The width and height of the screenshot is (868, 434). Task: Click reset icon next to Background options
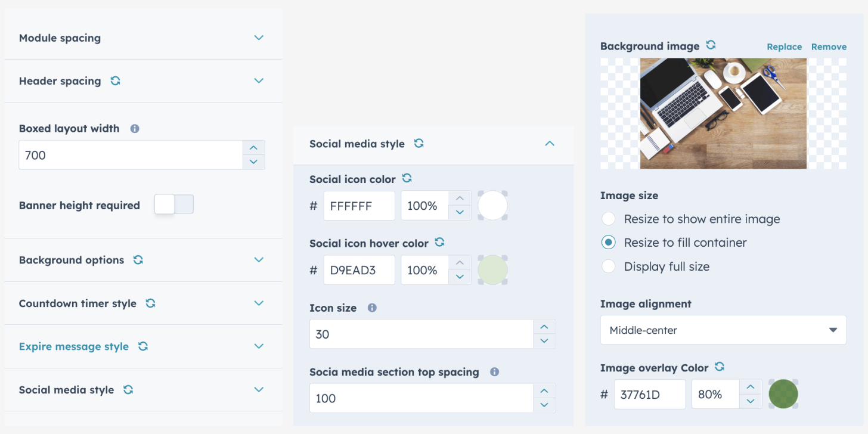(x=138, y=260)
